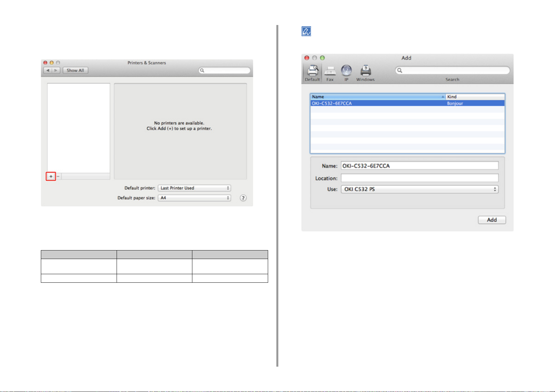Select the Windows tab in Add window
Screen dimensions: 555x392
365,73
